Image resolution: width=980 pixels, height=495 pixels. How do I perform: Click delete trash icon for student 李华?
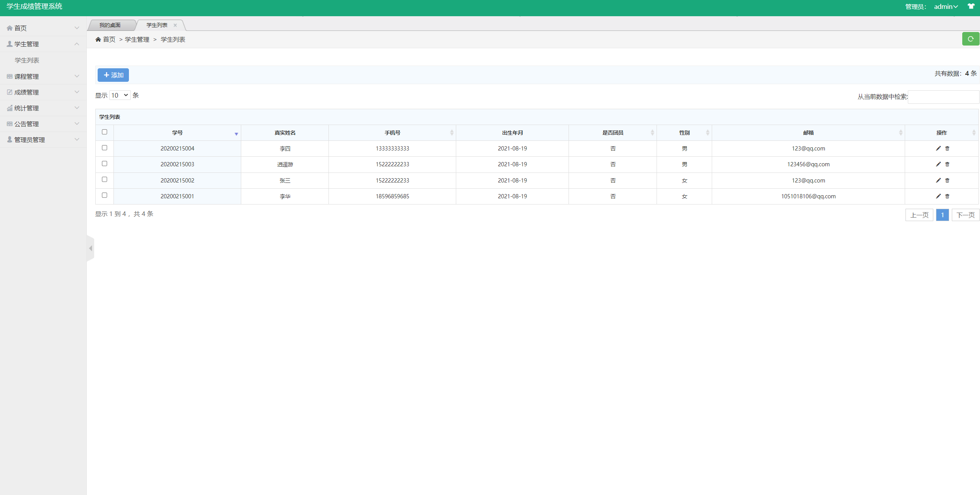(x=947, y=196)
